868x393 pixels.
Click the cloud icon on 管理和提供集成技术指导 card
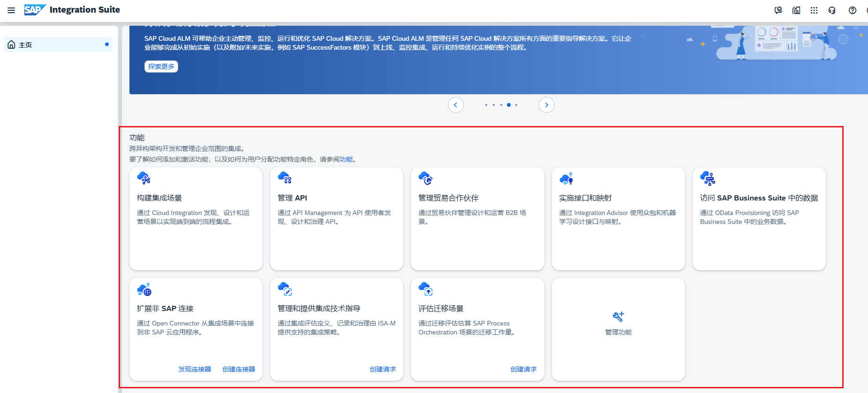click(285, 289)
